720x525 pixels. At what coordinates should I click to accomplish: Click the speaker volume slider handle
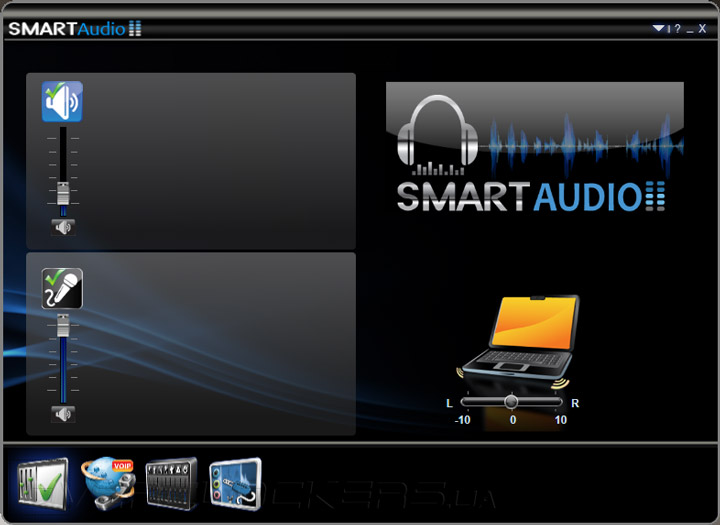63,193
